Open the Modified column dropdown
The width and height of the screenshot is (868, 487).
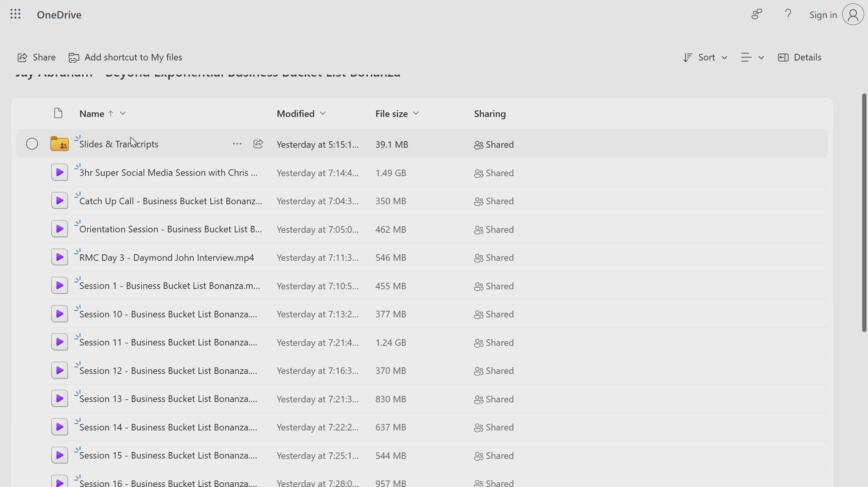[x=323, y=113]
